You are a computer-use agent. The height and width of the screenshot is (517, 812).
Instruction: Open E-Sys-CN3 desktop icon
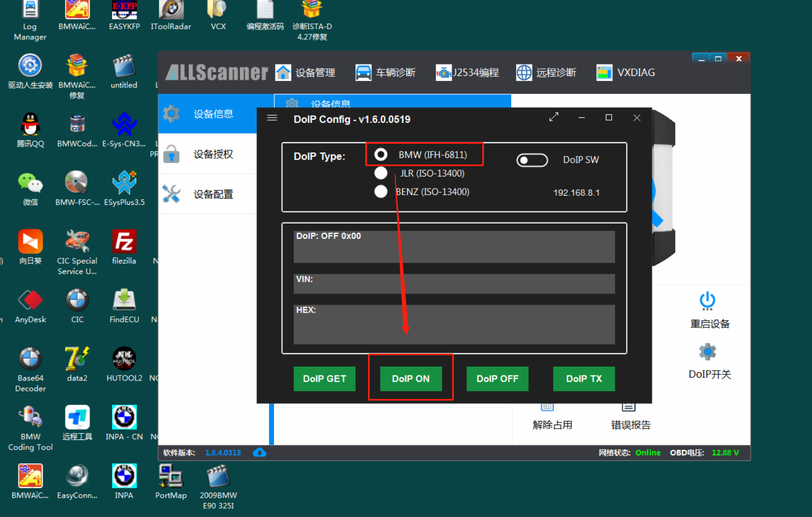pos(124,130)
